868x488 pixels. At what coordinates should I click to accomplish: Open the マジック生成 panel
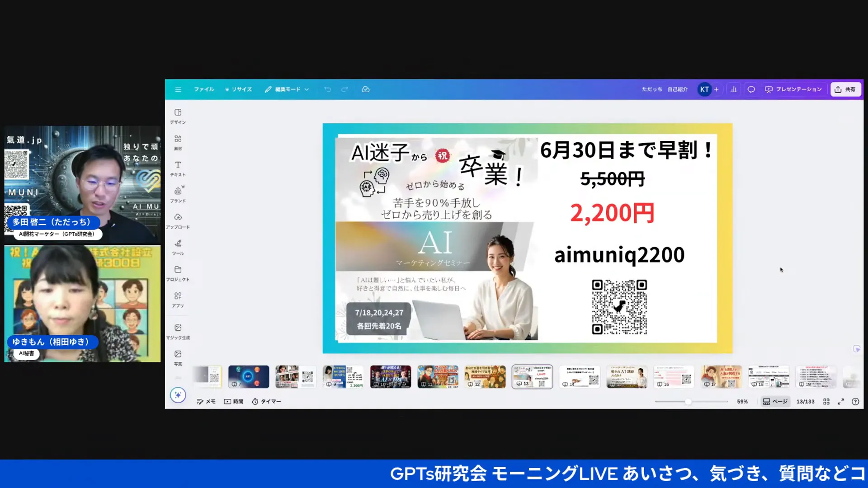pos(178,332)
